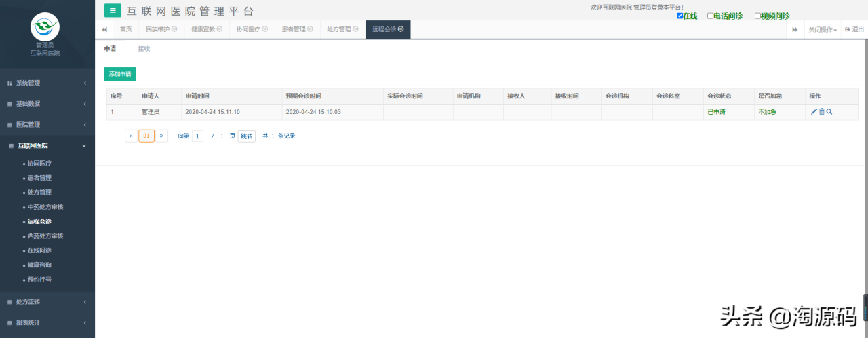This screenshot has width=868, height=338.
Task: Close the 患者管理 tab via its x icon
Action: coord(311,29)
